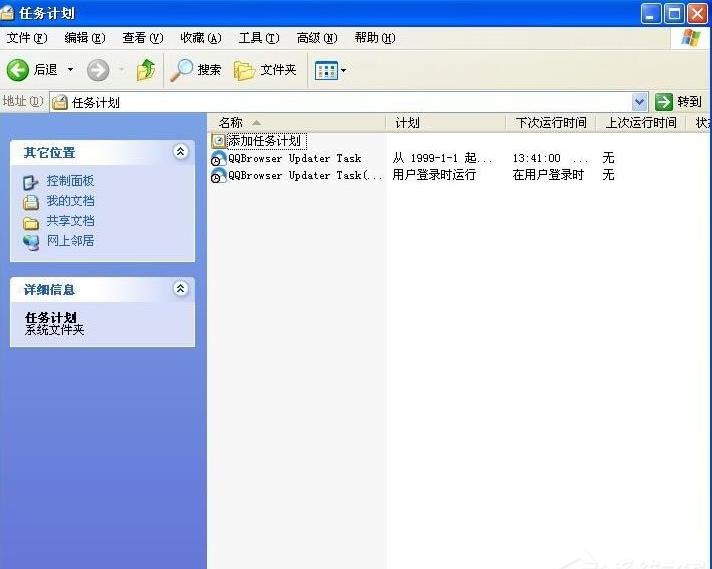
Task: Click the 转到 Go button
Action: pos(679,102)
